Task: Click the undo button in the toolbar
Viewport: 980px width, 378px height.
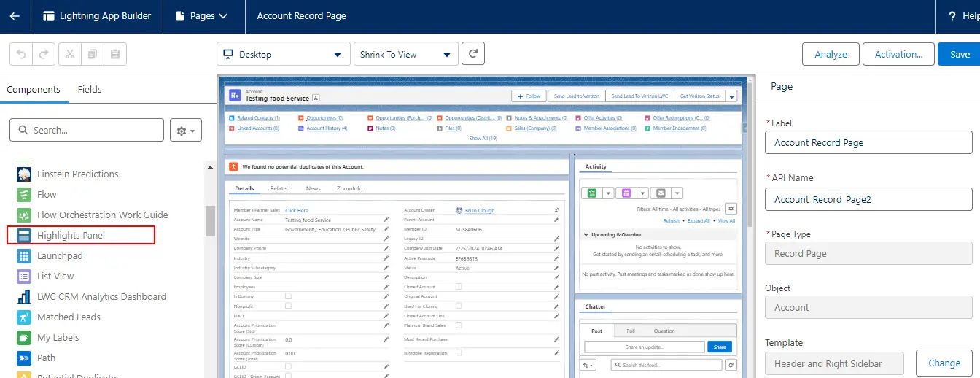Action: pos(21,54)
